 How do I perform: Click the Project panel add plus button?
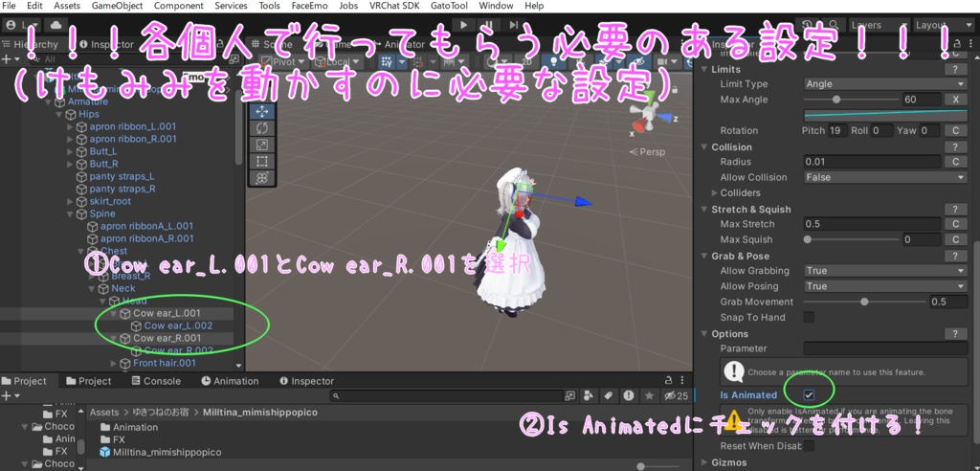(7, 396)
